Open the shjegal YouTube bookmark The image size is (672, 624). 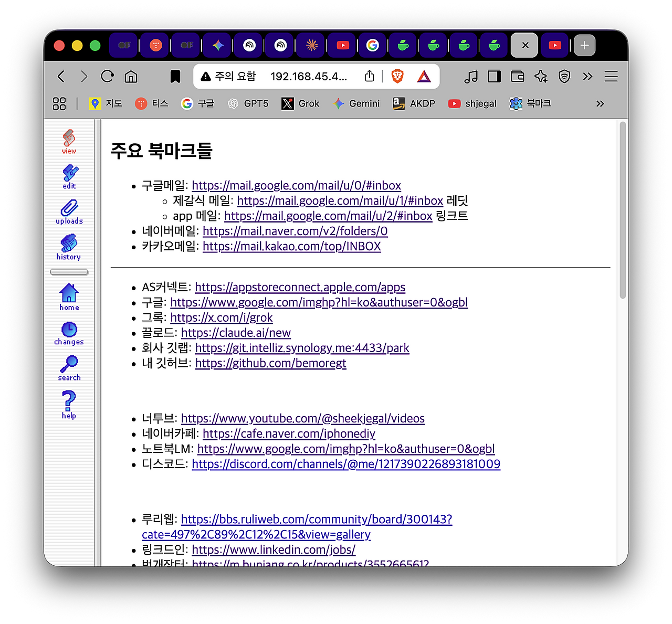coord(472,103)
